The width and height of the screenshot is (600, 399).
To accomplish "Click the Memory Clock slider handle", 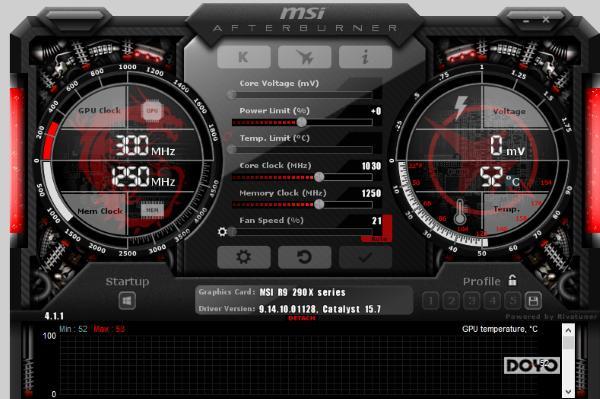I will pyautogui.click(x=319, y=204).
